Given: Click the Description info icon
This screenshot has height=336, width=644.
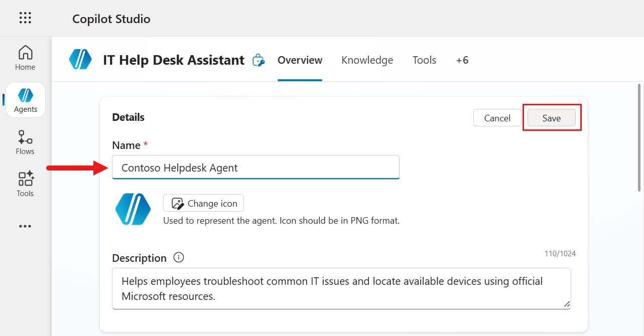Looking at the screenshot, I should [x=179, y=258].
